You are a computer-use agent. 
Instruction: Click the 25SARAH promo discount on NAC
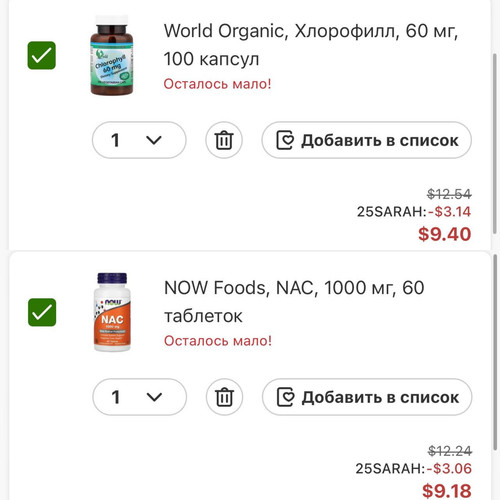click(x=413, y=469)
